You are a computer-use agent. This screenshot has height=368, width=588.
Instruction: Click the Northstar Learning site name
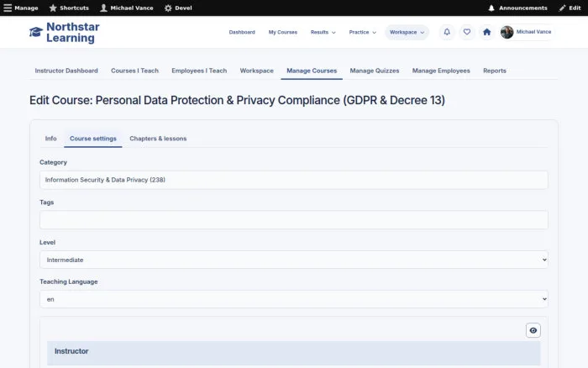[73, 32]
